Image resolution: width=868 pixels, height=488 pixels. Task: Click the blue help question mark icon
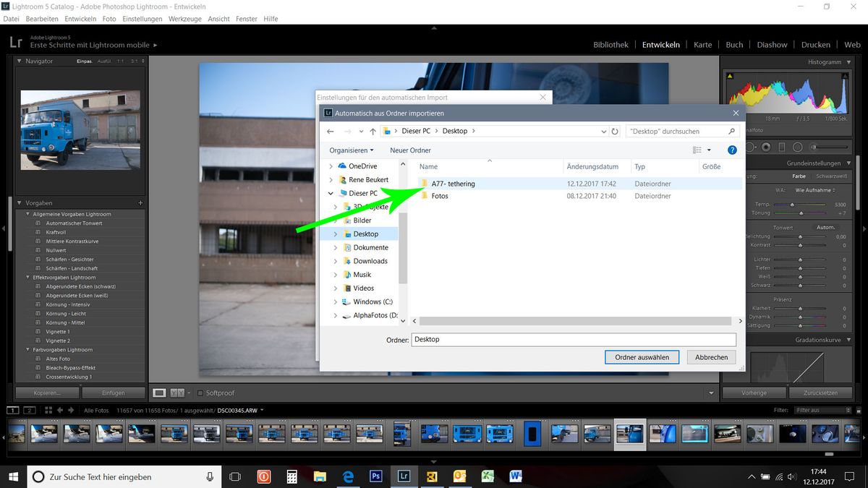tap(732, 150)
